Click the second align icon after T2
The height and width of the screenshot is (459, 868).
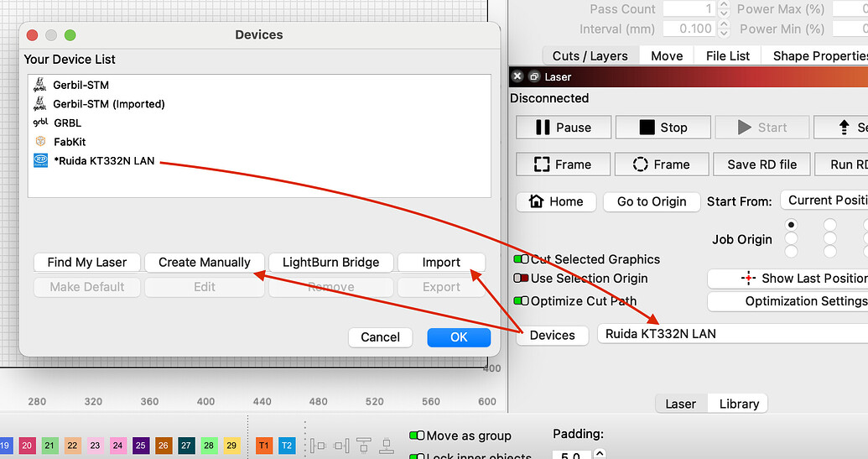tap(341, 446)
